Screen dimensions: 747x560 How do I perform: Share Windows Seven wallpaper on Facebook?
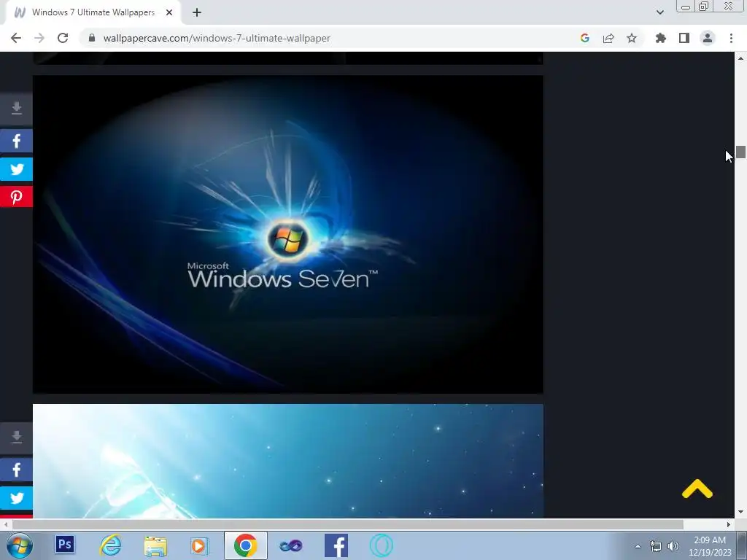click(16, 141)
